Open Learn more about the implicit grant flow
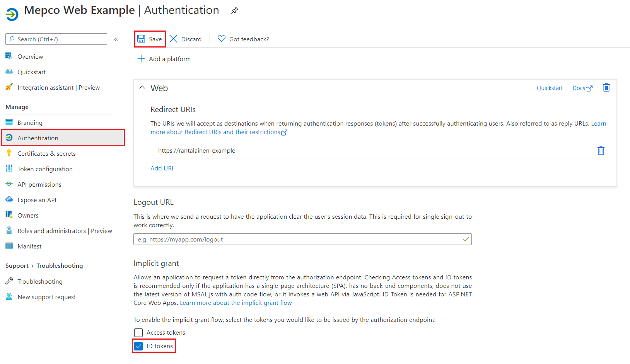 (x=236, y=303)
